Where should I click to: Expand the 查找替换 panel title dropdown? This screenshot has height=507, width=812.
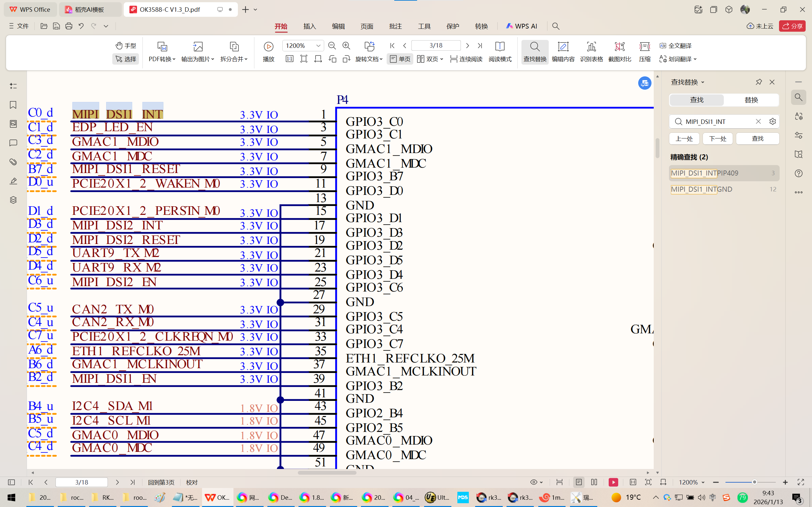(703, 82)
